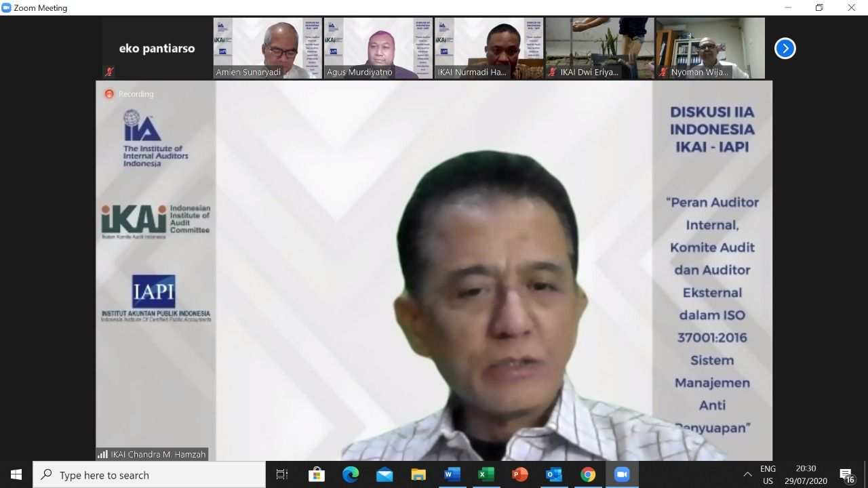Click the muted mic icon on Nyoman Wija tile
The width and height of the screenshot is (868, 488).
click(x=664, y=72)
